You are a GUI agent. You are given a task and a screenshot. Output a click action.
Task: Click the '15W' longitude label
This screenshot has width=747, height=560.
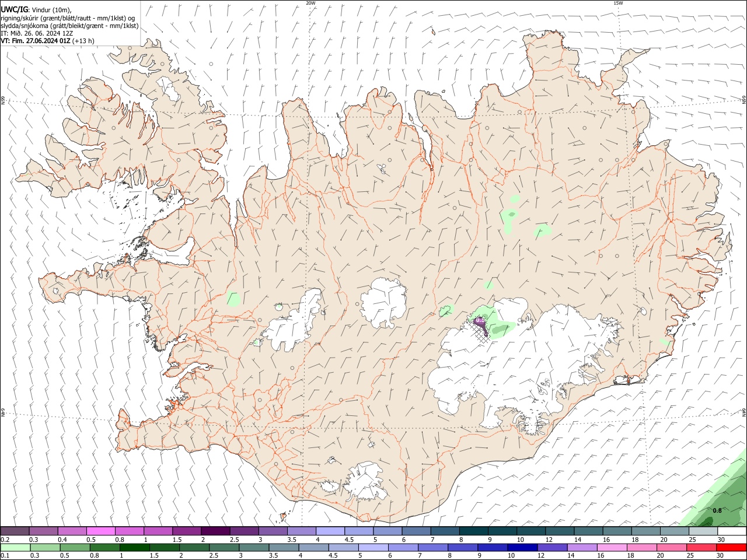(618, 3)
